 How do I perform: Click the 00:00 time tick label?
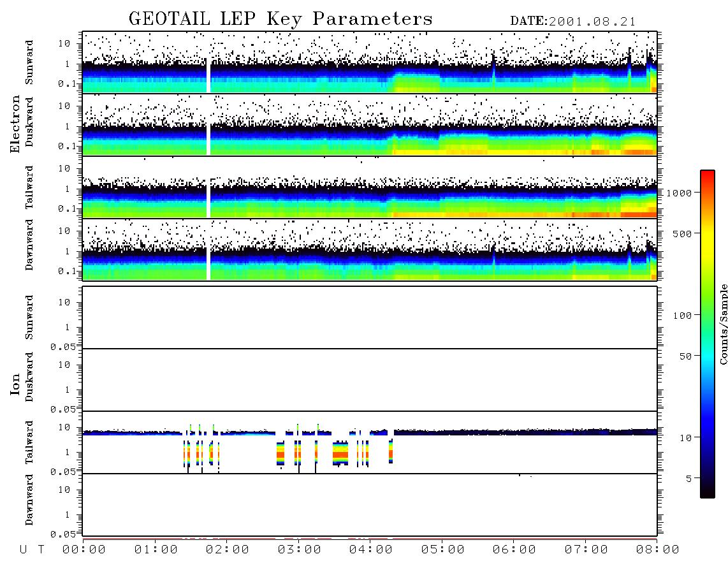coord(84,550)
